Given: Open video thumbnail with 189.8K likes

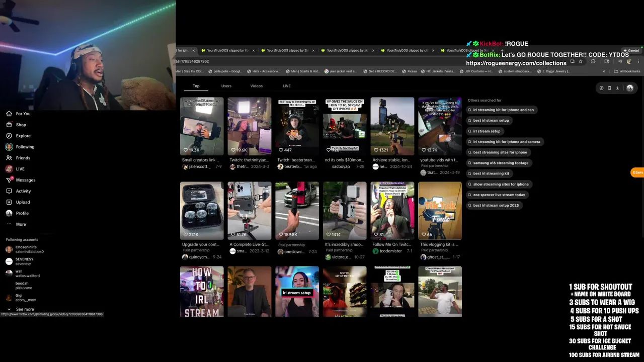Looking at the screenshot, I should [297, 211].
